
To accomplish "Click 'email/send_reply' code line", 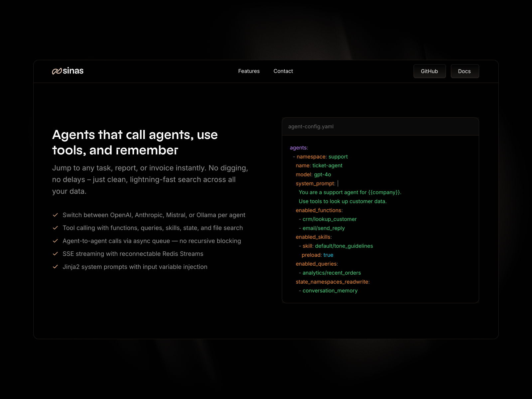I will tap(322, 228).
